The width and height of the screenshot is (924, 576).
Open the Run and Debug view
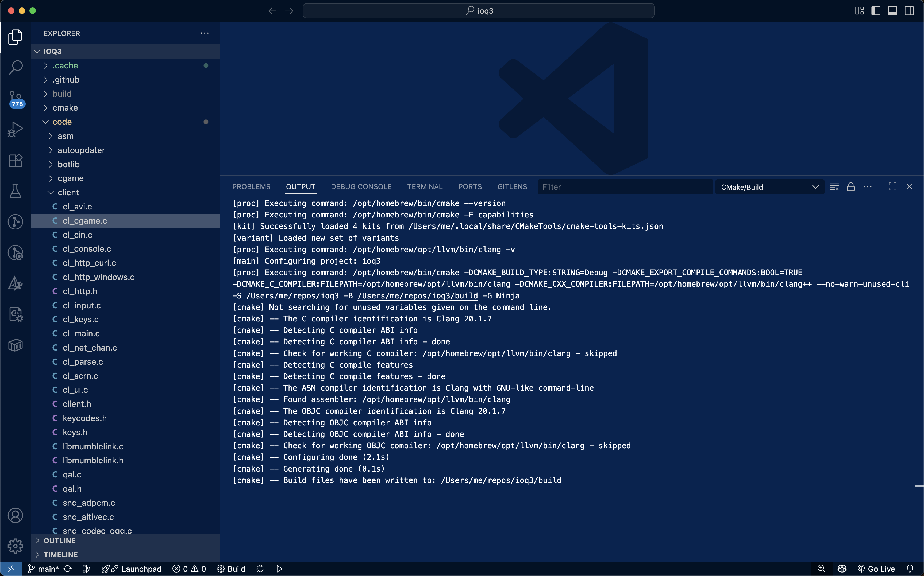[15, 129]
